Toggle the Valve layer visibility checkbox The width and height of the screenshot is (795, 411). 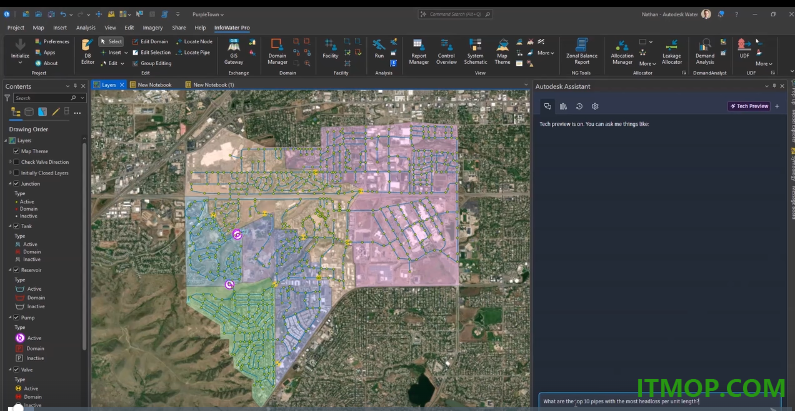[x=17, y=370]
